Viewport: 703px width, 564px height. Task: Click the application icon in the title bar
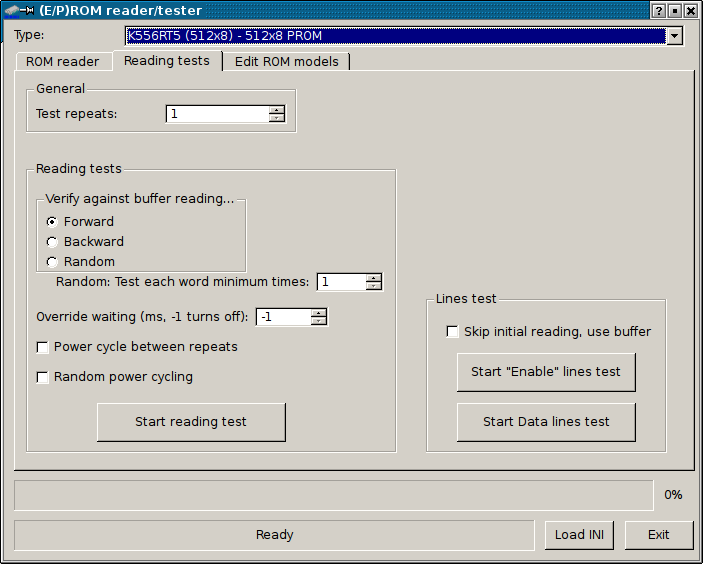pyautogui.click(x=18, y=10)
